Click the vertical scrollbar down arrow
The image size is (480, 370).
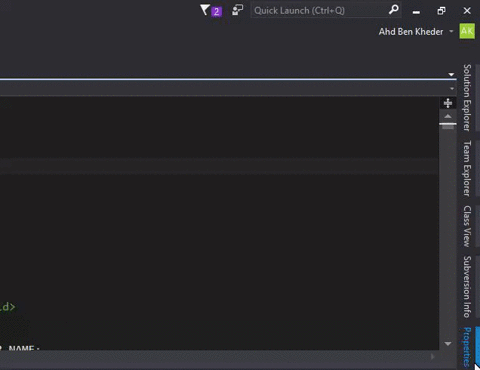coord(448,344)
